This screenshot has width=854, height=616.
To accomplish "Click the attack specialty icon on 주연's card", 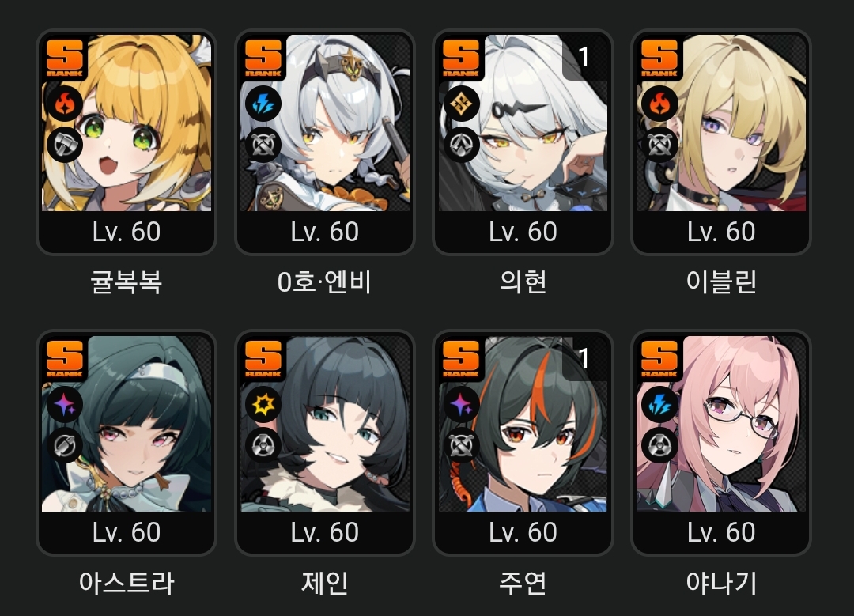I will (x=461, y=446).
